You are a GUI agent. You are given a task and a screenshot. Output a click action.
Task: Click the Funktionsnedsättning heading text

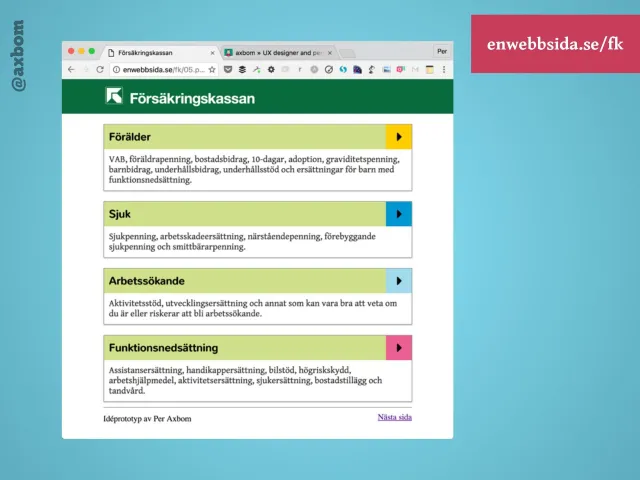click(x=163, y=348)
